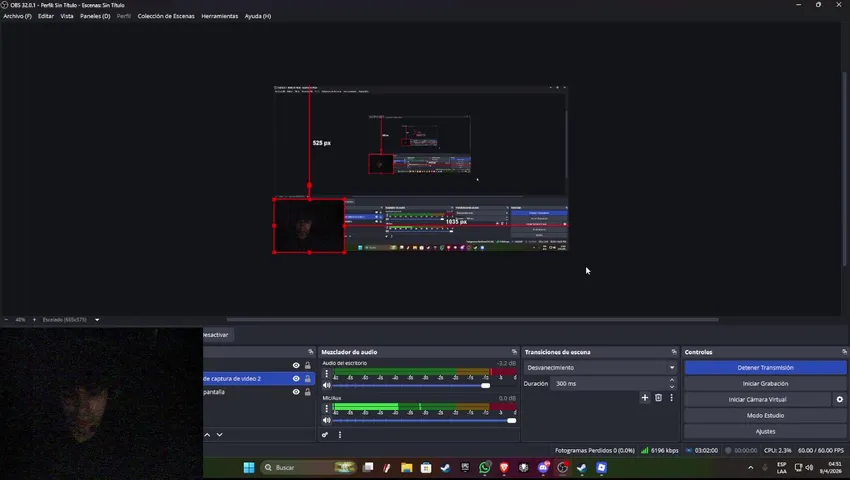Image resolution: width=850 pixels, height=480 pixels.
Task: Click the Buscar taskbar search box
Action: point(308,468)
